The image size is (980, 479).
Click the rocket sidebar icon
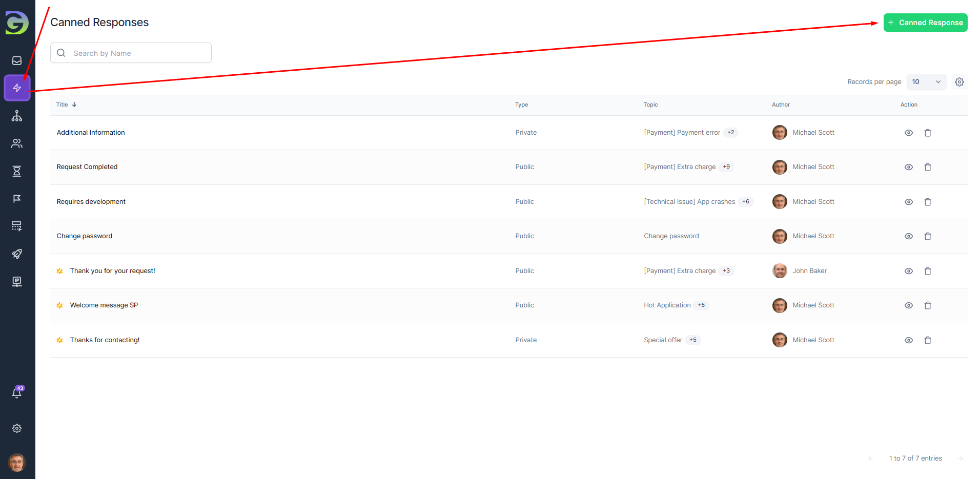(17, 254)
